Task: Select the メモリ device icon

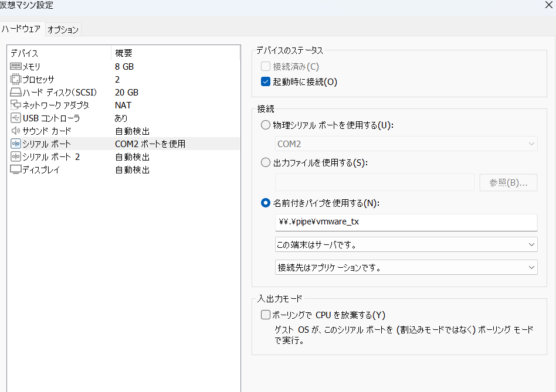Action: (x=16, y=66)
